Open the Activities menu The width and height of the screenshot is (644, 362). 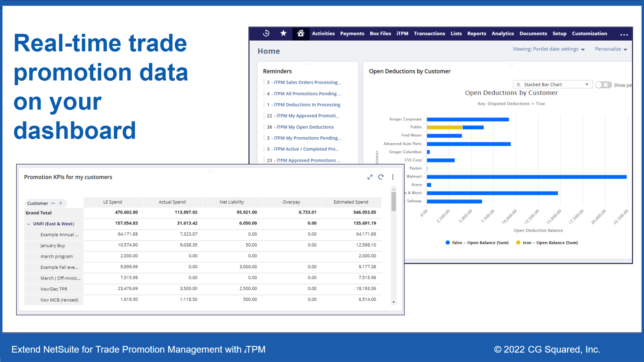(323, 33)
